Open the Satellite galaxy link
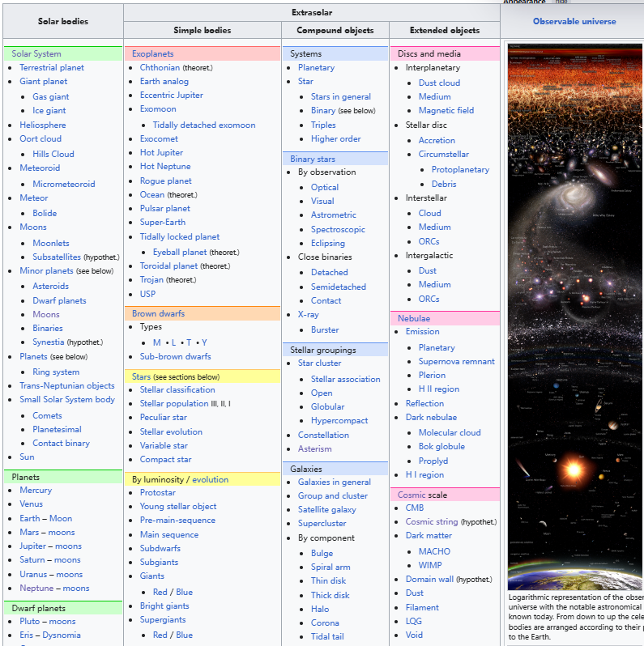The width and height of the screenshot is (644, 646). tap(326, 509)
